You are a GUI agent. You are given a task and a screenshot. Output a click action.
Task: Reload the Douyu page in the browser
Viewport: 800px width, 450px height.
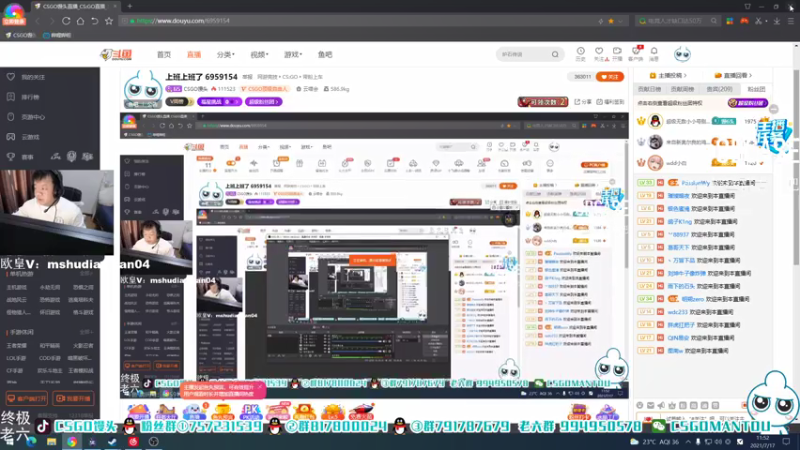(66, 21)
